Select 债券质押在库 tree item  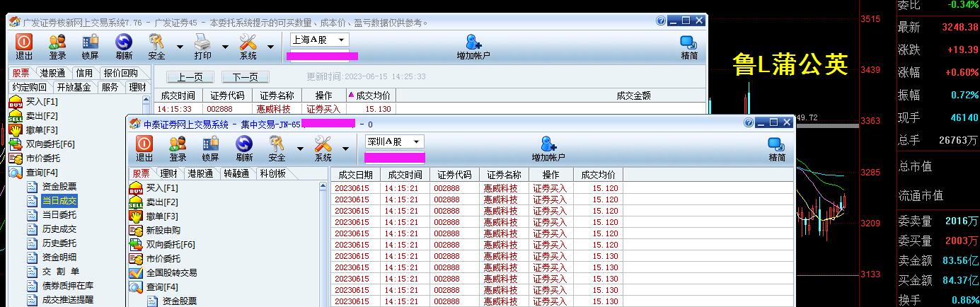[x=68, y=286]
